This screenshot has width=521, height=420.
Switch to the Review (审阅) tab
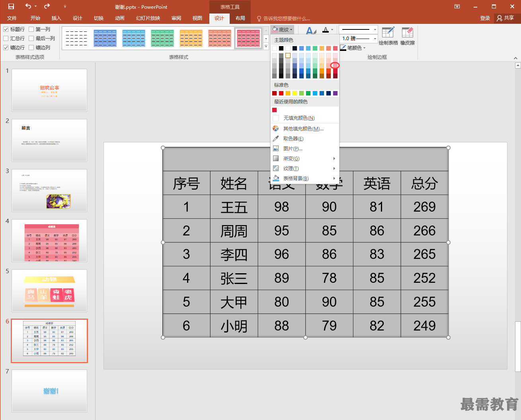(176, 18)
